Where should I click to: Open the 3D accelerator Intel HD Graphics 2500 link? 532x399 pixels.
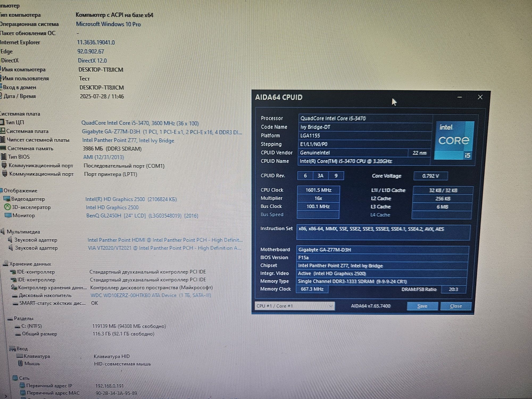coord(112,207)
